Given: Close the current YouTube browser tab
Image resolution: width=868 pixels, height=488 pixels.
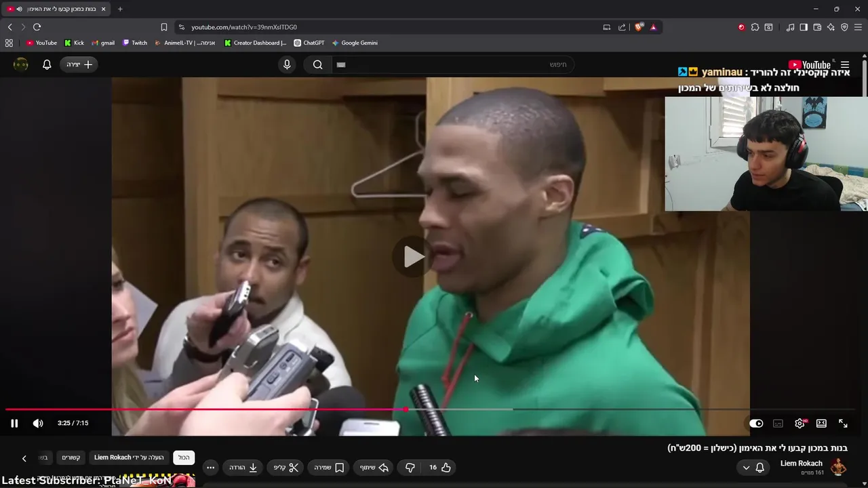Looking at the screenshot, I should [x=105, y=9].
